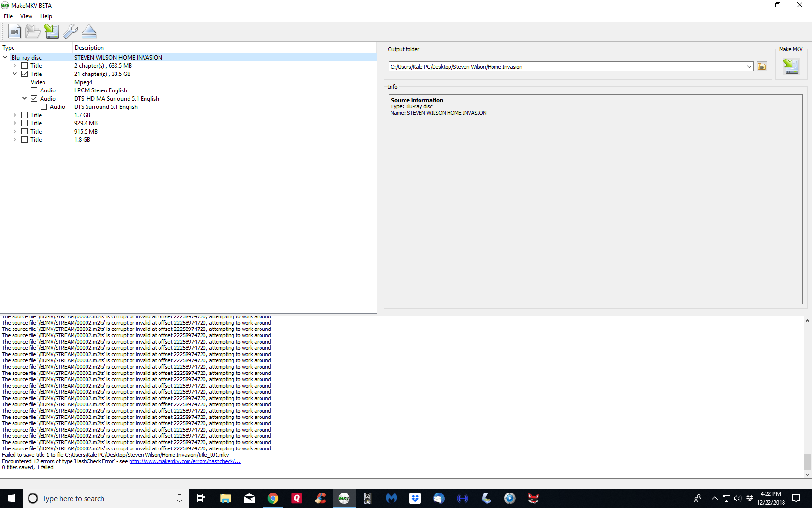Check the 915.5 MB title checkbox

click(x=25, y=132)
